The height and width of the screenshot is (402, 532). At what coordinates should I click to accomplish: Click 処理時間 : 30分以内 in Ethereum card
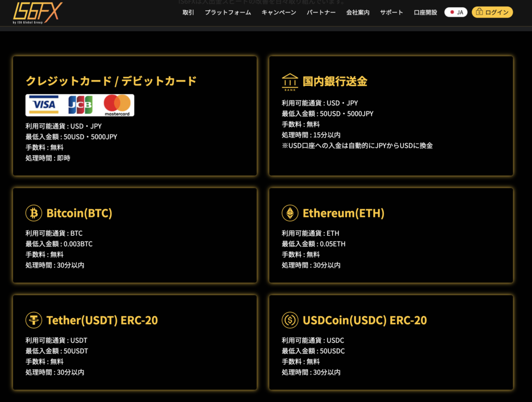311,265
